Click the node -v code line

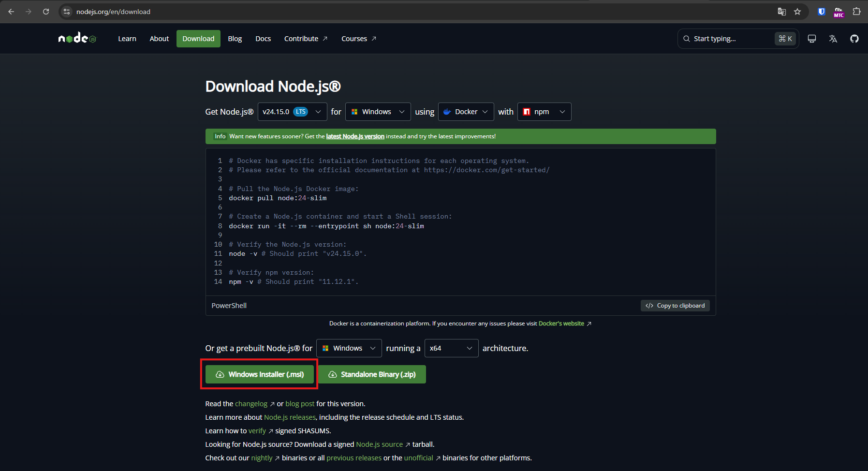coord(297,253)
